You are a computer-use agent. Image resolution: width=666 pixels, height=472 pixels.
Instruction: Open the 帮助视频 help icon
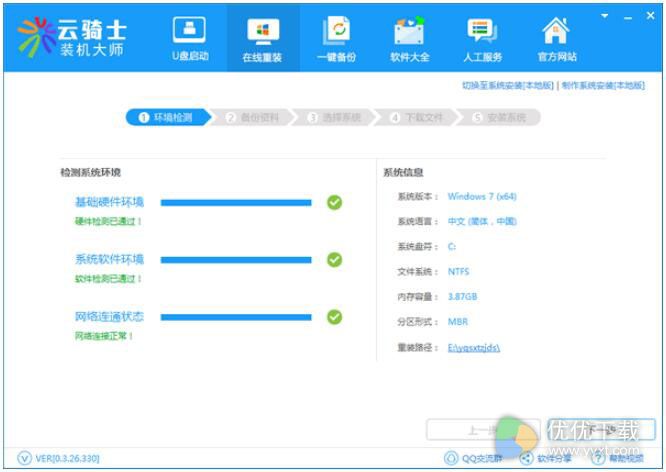[x=598, y=458]
